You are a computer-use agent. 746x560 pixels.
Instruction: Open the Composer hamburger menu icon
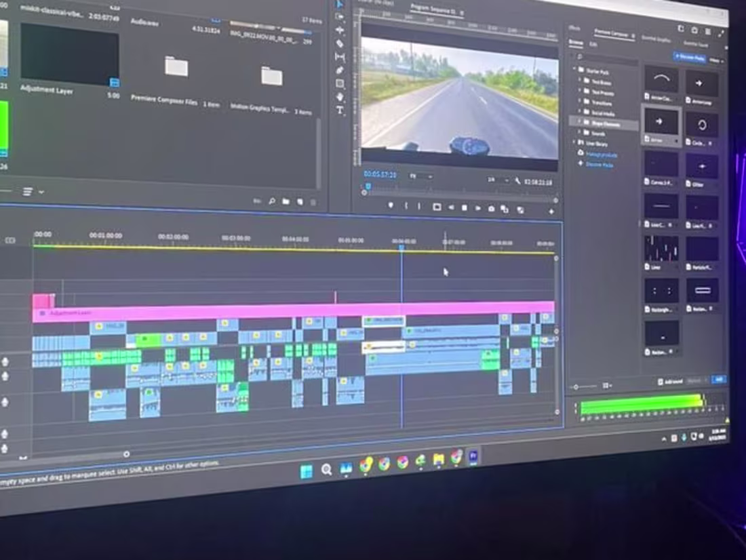point(708,31)
